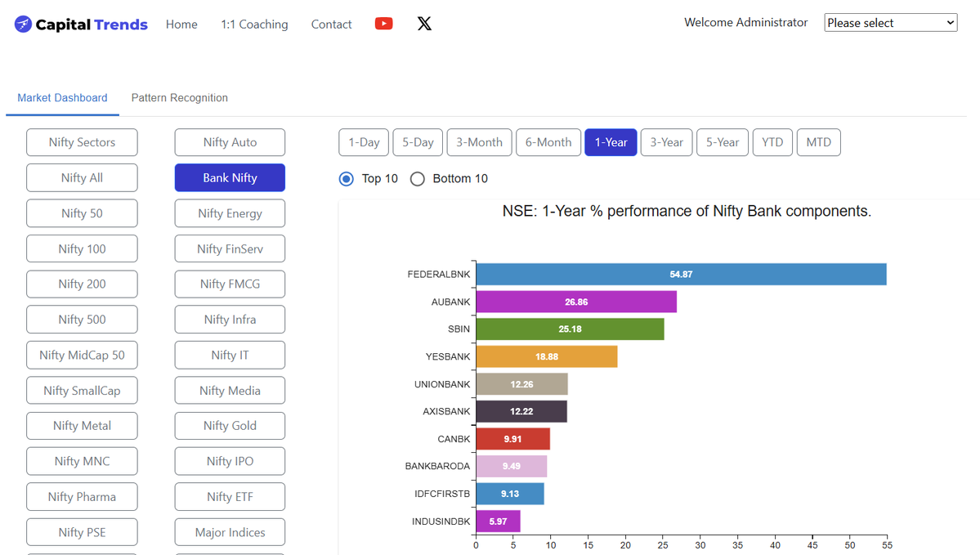The width and height of the screenshot is (980, 555).
Task: Show Nifty MNC components
Action: tap(82, 461)
